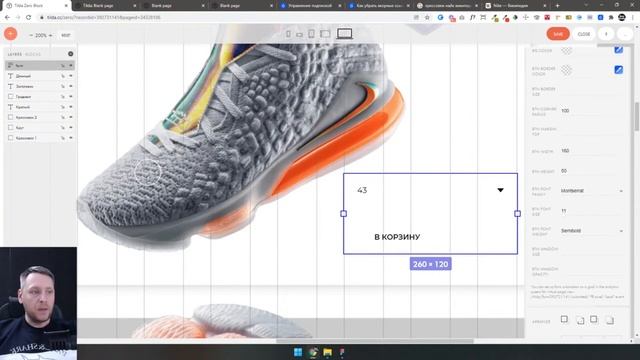The height and width of the screenshot is (360, 640).
Task: Click the 200% zoom value
Action: 41,36
